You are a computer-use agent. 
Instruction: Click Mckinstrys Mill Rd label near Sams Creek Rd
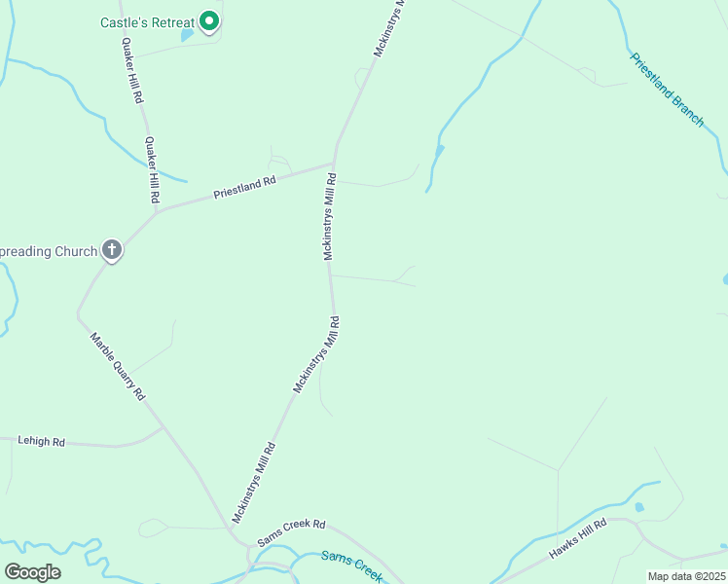coord(253,483)
